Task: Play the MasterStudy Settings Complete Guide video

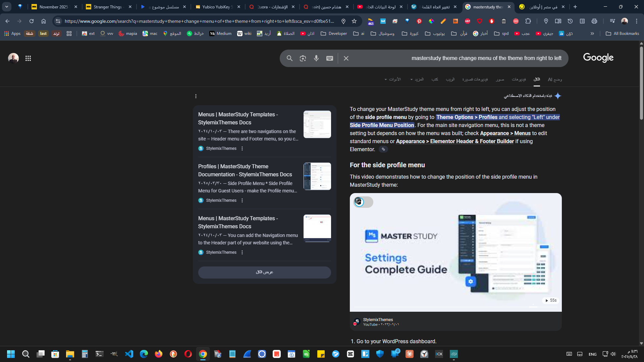Action: coord(455,252)
